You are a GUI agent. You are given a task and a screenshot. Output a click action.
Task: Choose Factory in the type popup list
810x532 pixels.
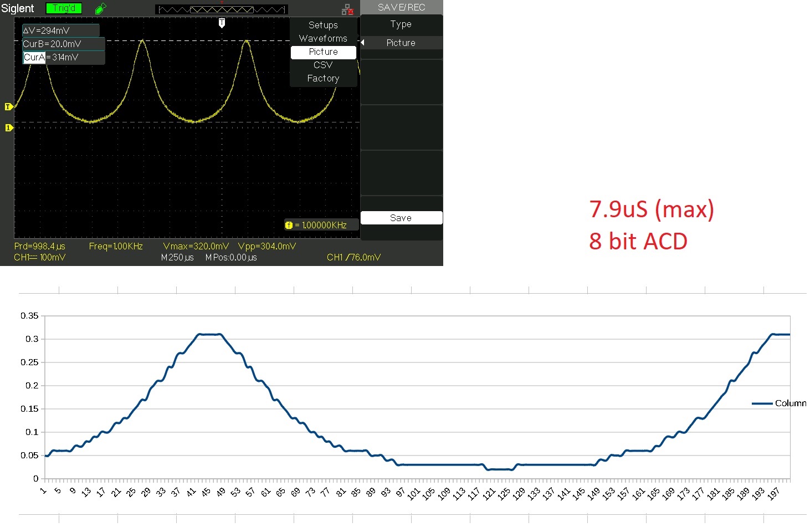323,78
